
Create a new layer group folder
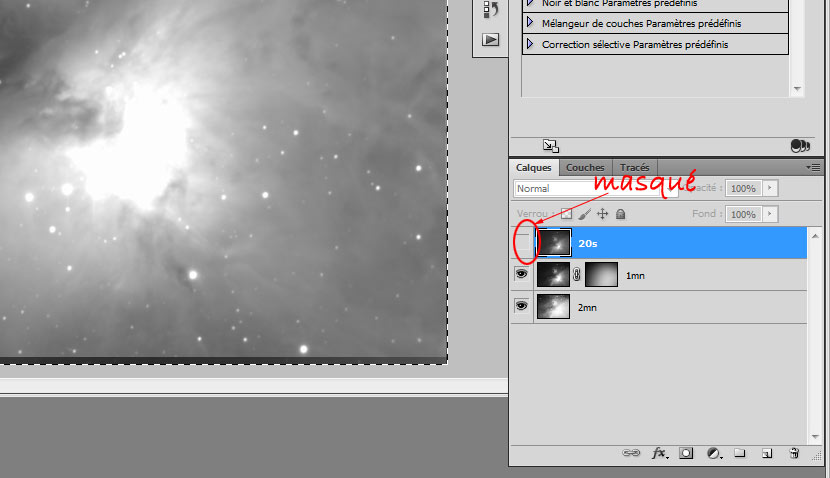(739, 453)
